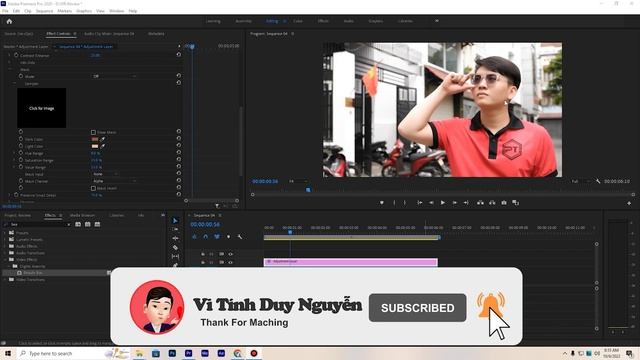Click the Dark Color swatch
Viewport: 640px width, 360px height.
[x=95, y=139]
